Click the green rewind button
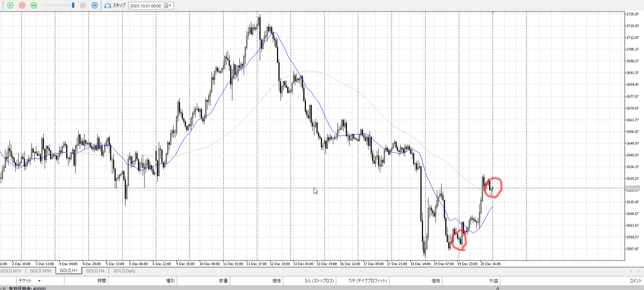This screenshot has height=290, width=644. pos(34,5)
